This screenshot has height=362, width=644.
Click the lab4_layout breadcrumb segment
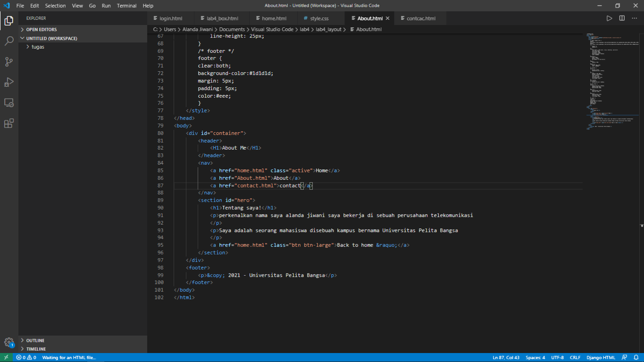pyautogui.click(x=328, y=29)
